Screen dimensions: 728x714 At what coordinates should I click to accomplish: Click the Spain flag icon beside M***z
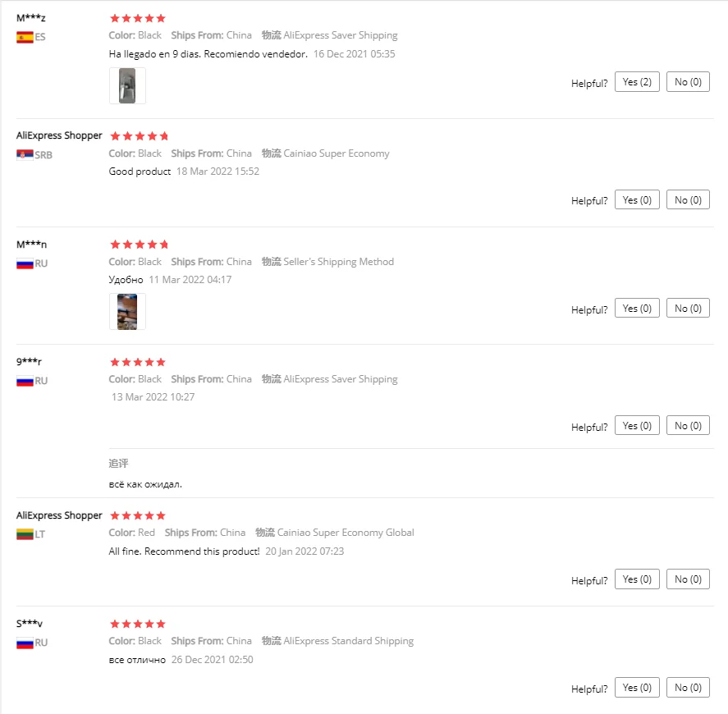(x=25, y=37)
